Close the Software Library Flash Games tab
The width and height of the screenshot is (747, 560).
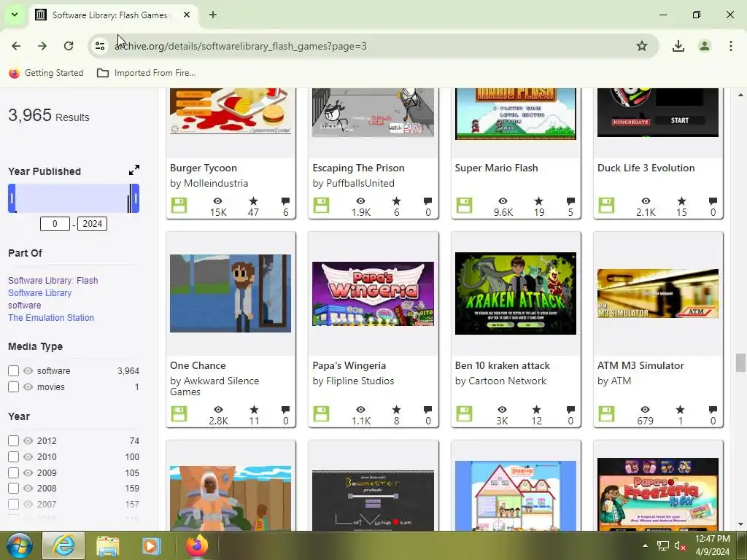click(x=187, y=15)
